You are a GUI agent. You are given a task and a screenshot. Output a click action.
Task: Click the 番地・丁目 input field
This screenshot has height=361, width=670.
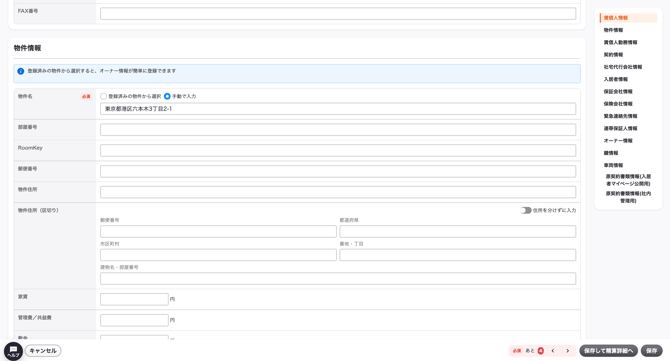click(x=458, y=255)
